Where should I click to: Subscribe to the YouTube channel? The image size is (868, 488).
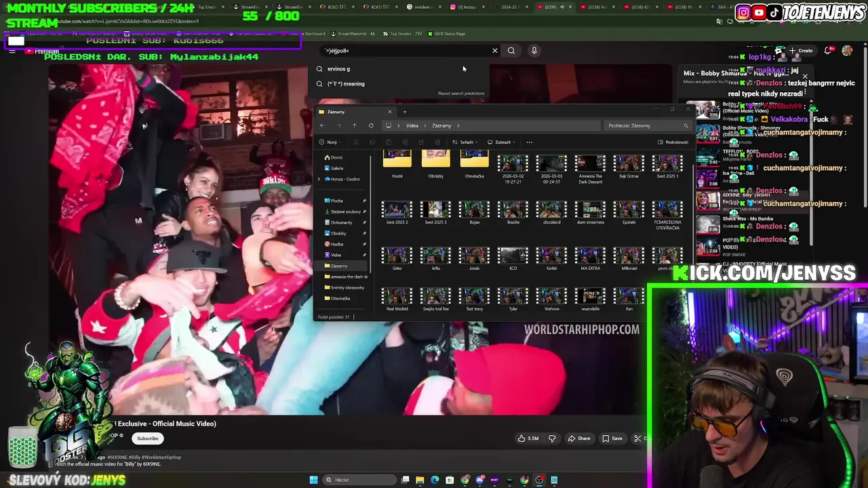coord(147,439)
